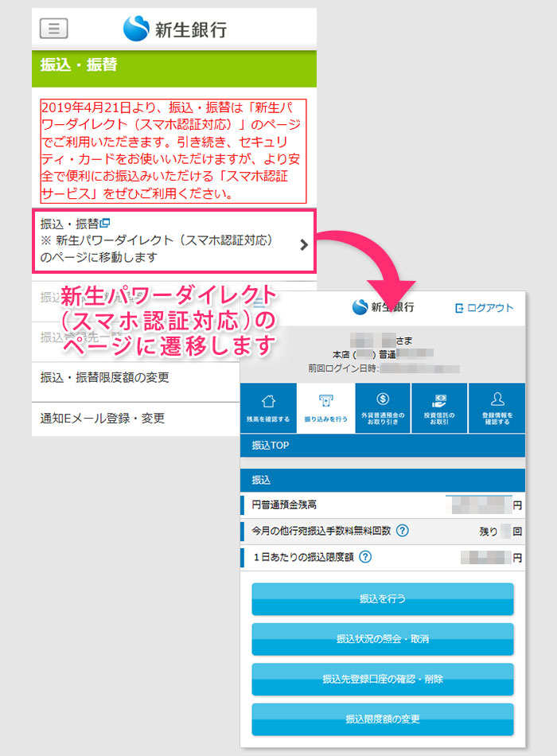Open the hamburger menu icon
557x756 pixels.
[x=53, y=29]
